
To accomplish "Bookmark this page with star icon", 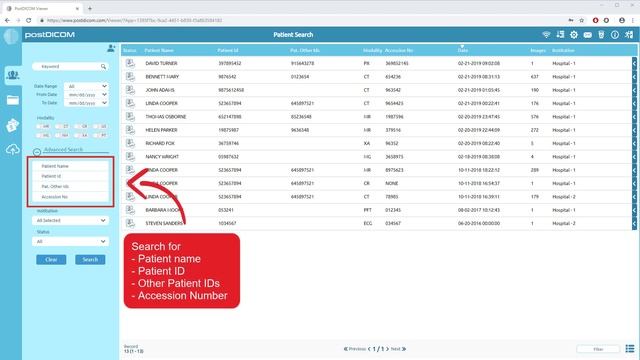I will coord(582,20).
